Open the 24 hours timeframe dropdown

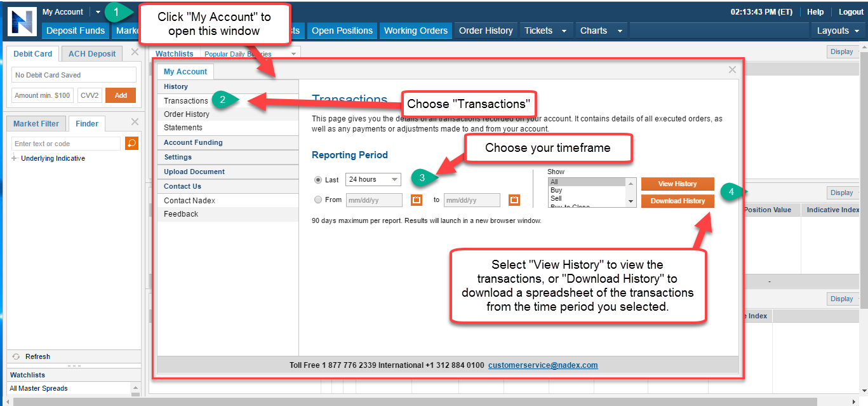tap(373, 180)
